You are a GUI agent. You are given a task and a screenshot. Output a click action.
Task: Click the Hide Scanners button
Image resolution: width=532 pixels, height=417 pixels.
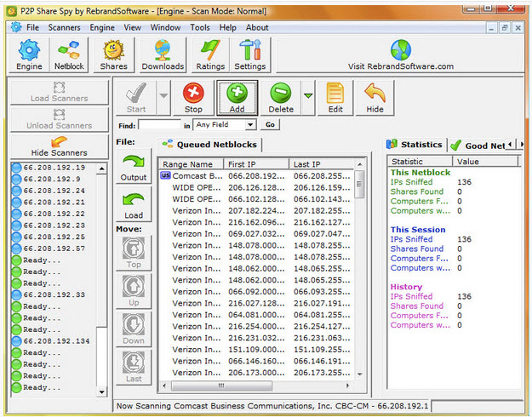coord(60,147)
